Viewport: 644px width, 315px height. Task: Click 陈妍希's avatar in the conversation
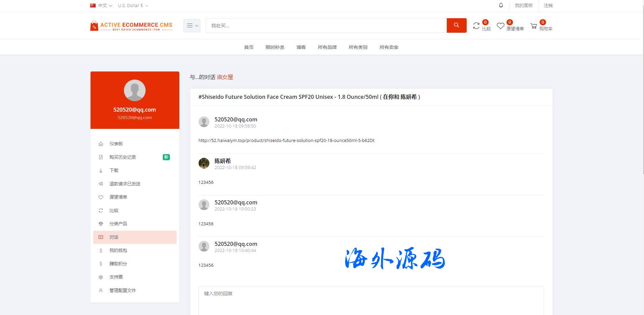coord(204,163)
